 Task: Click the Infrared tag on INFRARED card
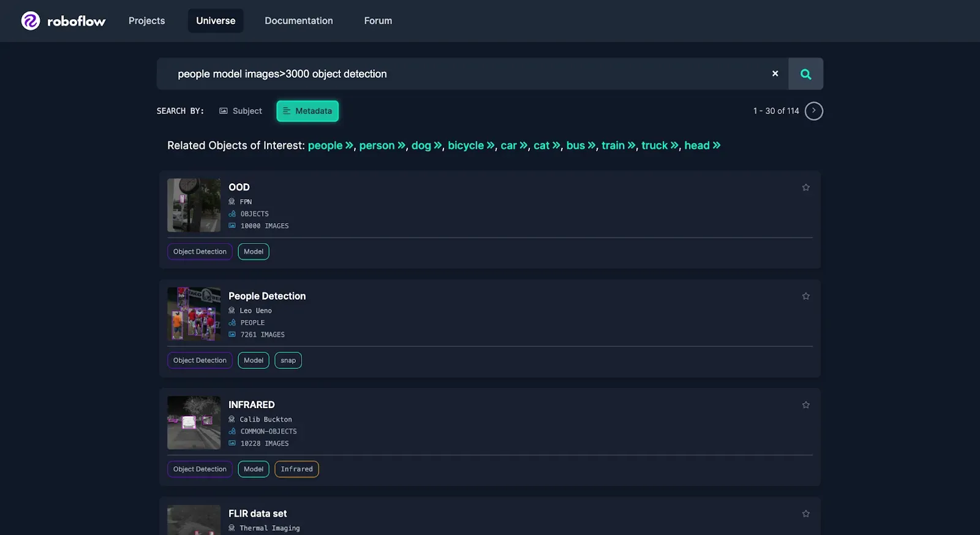(x=296, y=469)
